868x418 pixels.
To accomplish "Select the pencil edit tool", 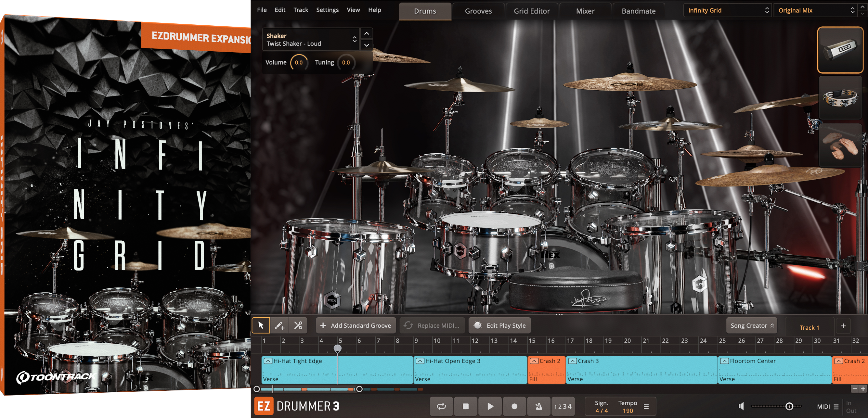I will 279,325.
